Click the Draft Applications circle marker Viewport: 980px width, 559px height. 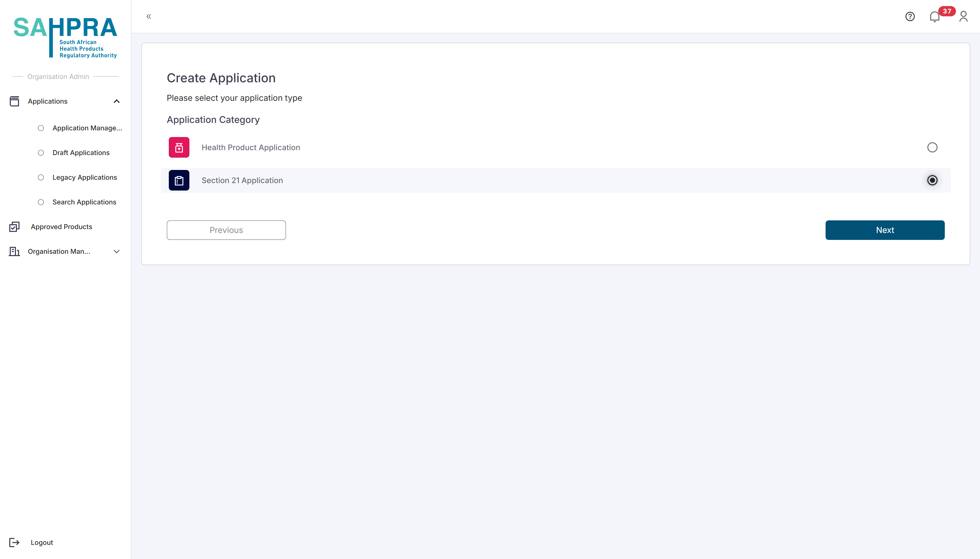[41, 153]
